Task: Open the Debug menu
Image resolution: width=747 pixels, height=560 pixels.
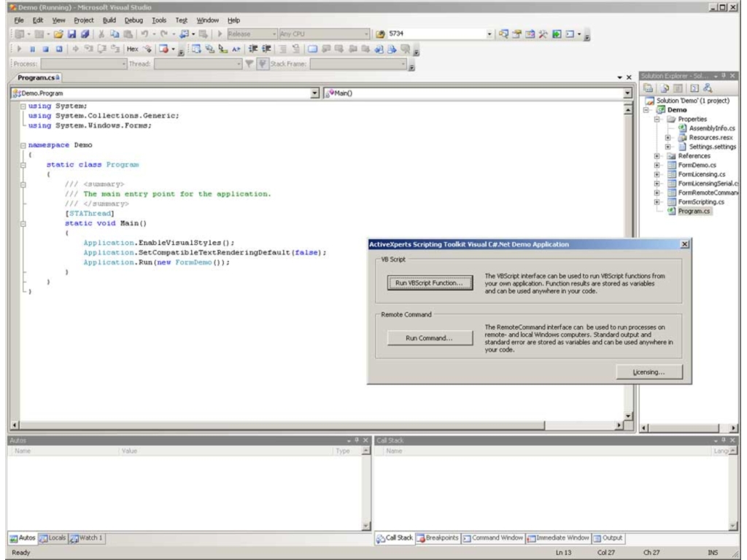Action: (x=133, y=20)
